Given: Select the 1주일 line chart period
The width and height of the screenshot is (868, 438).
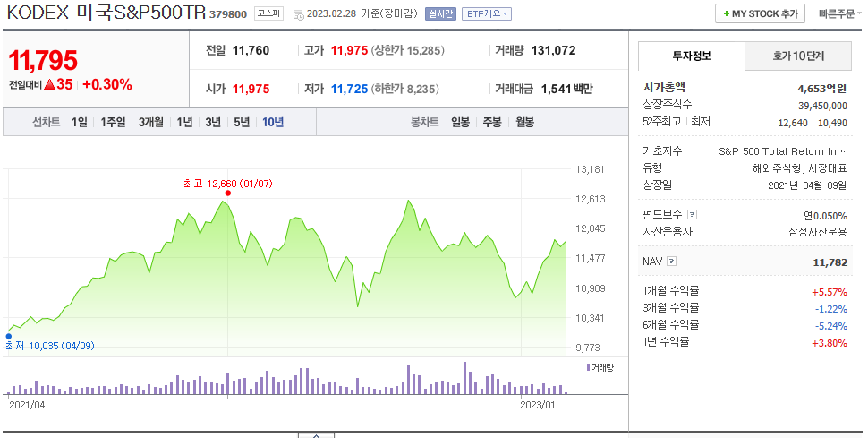Looking at the screenshot, I should coord(113,122).
